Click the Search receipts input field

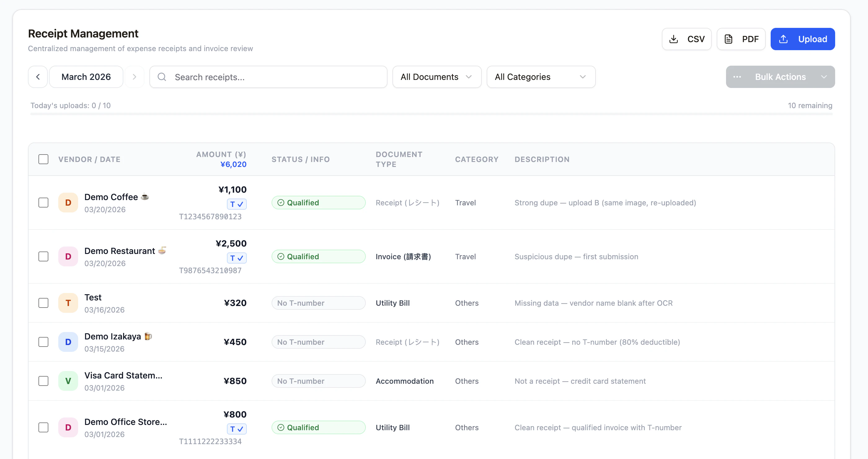(x=268, y=77)
